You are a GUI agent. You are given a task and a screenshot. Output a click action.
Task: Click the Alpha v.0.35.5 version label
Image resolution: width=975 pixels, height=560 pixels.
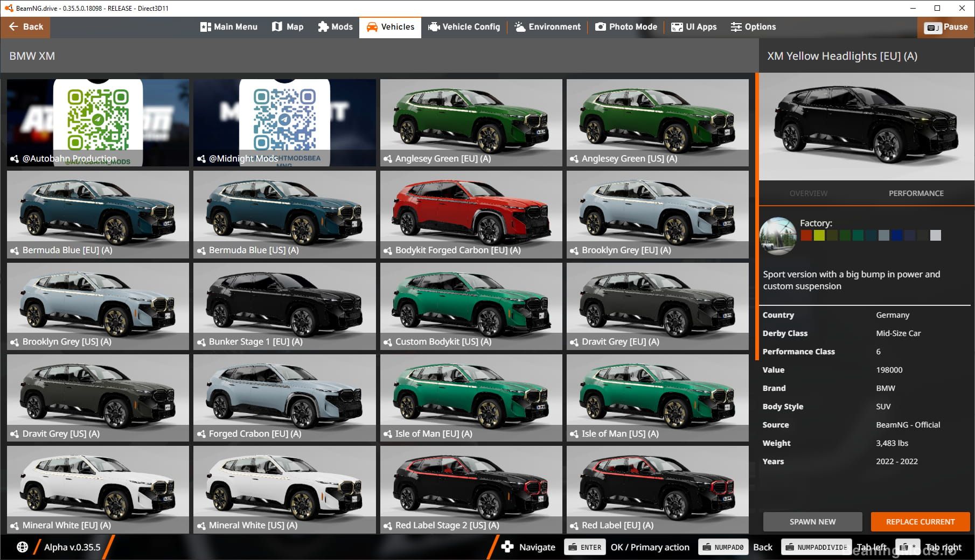72,547
